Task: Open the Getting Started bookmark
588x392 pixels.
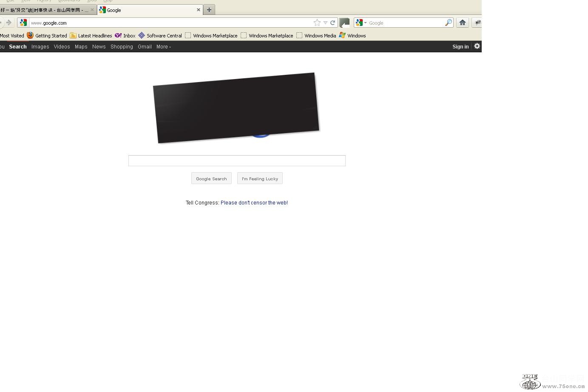Action: (x=47, y=36)
